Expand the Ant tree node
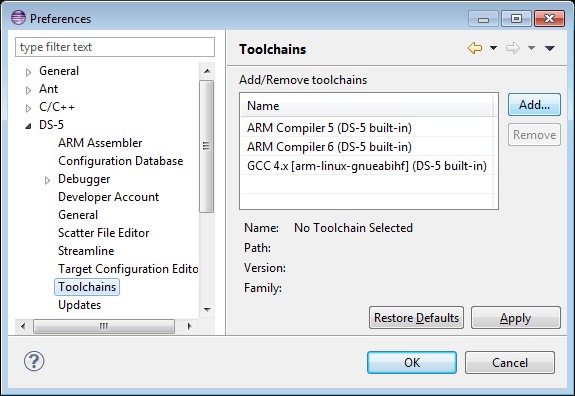This screenshot has width=575, height=396. tap(28, 90)
